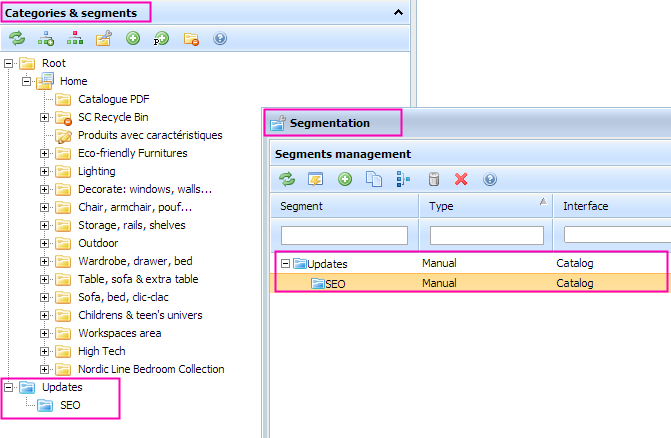Image resolution: width=671 pixels, height=438 pixels.
Task: Click the Segment filter input
Action: pos(344,235)
